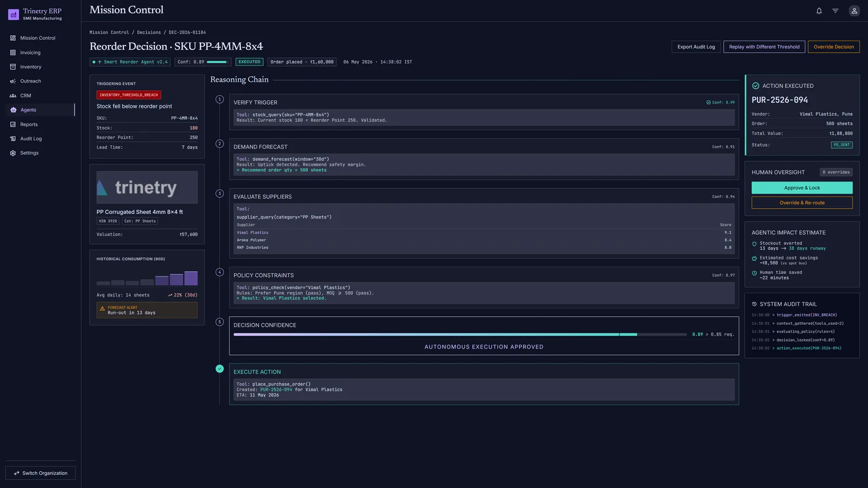Click the Cat: PP Sheets tag

point(140,221)
